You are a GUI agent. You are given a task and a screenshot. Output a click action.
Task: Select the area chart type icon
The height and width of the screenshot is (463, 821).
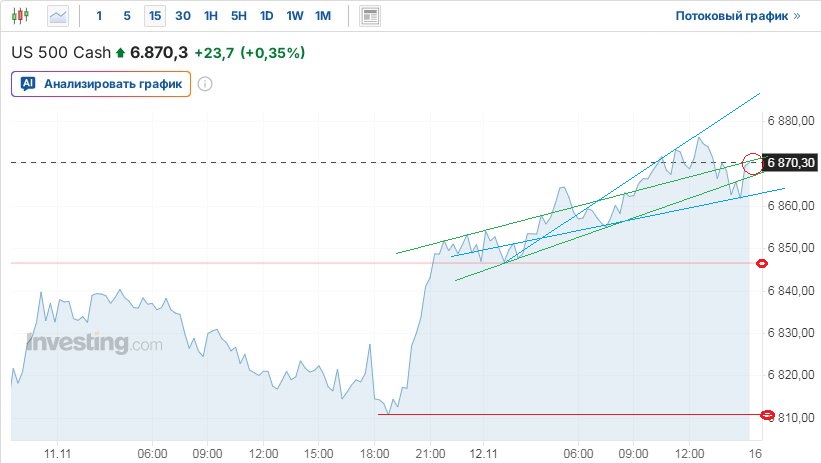coord(59,16)
